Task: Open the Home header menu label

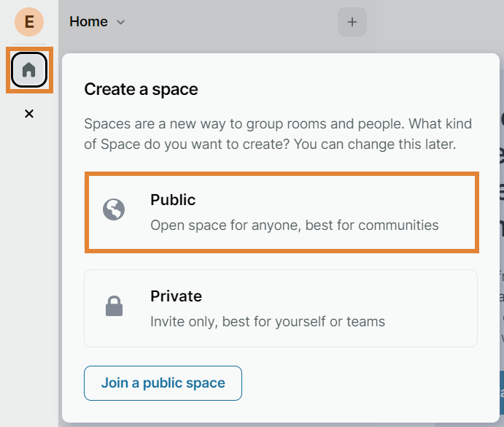Action: (x=88, y=22)
